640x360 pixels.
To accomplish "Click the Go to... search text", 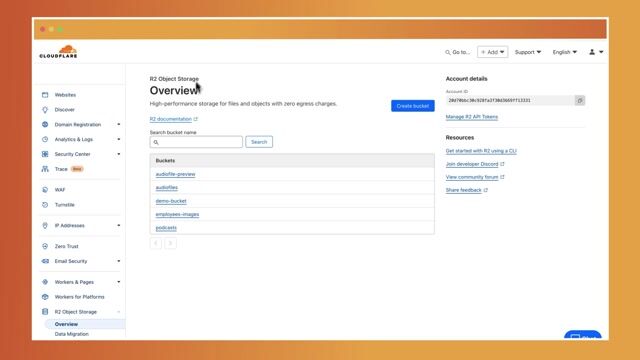I will (461, 52).
